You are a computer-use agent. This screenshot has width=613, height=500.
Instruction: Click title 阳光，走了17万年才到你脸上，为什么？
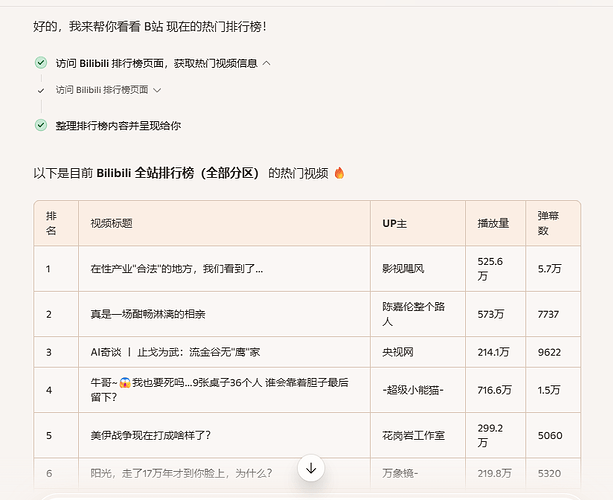pos(181,473)
